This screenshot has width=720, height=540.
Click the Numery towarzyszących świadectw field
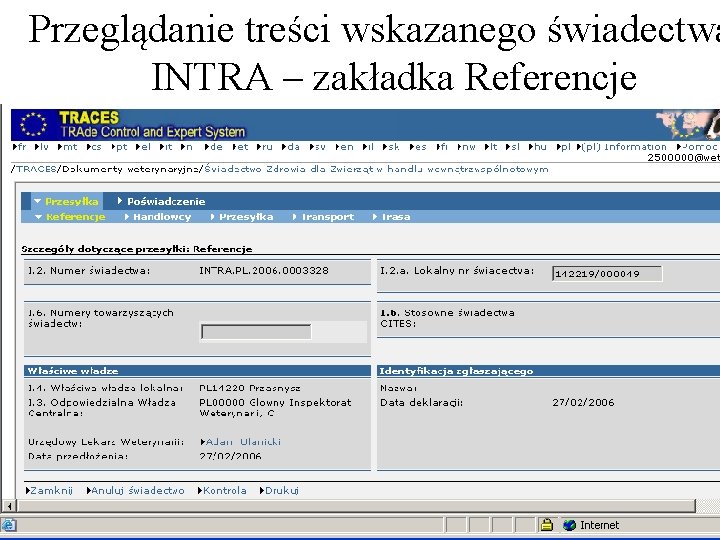tap(256, 332)
